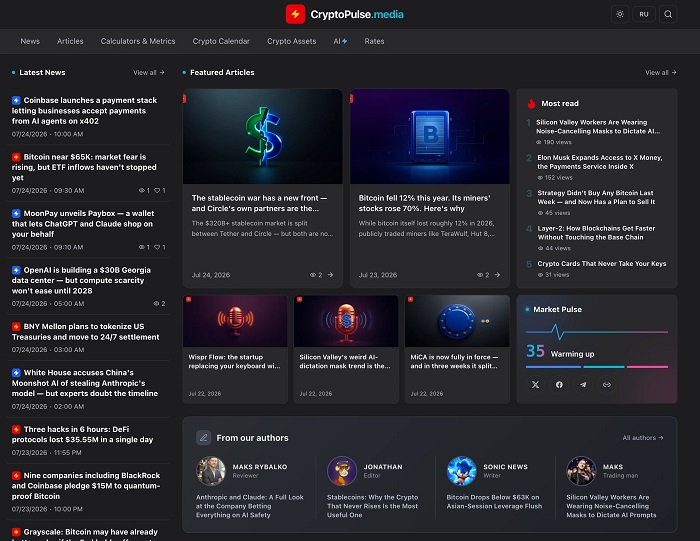The width and height of the screenshot is (700, 541).
Task: Read Elon Musk X Money article
Action: 600,162
